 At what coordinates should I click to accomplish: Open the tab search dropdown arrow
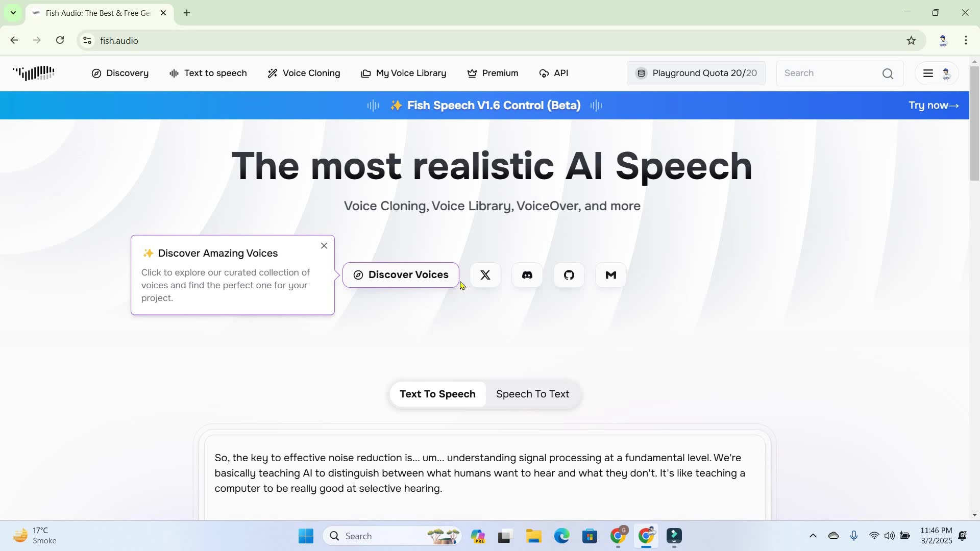click(x=13, y=13)
